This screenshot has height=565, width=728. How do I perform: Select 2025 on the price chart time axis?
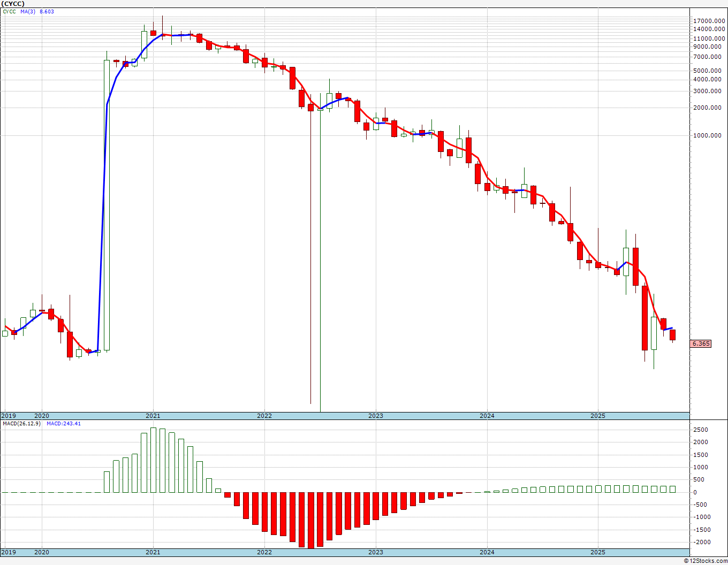[598, 416]
